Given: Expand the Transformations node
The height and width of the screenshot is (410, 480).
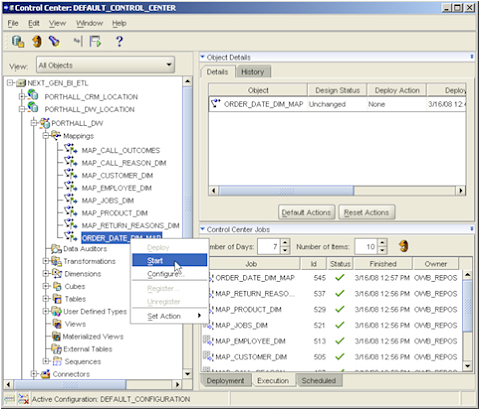Looking at the screenshot, I should pyautogui.click(x=46, y=261).
